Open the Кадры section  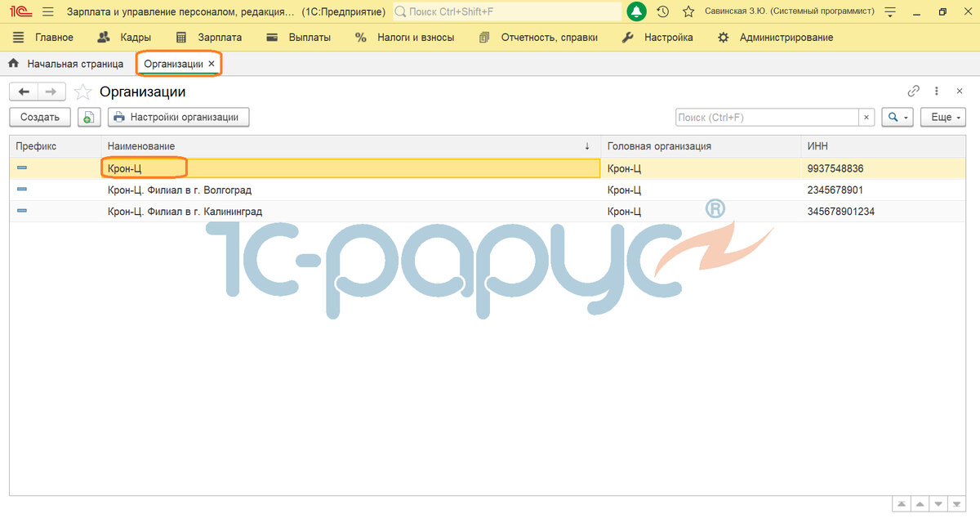[x=124, y=38]
